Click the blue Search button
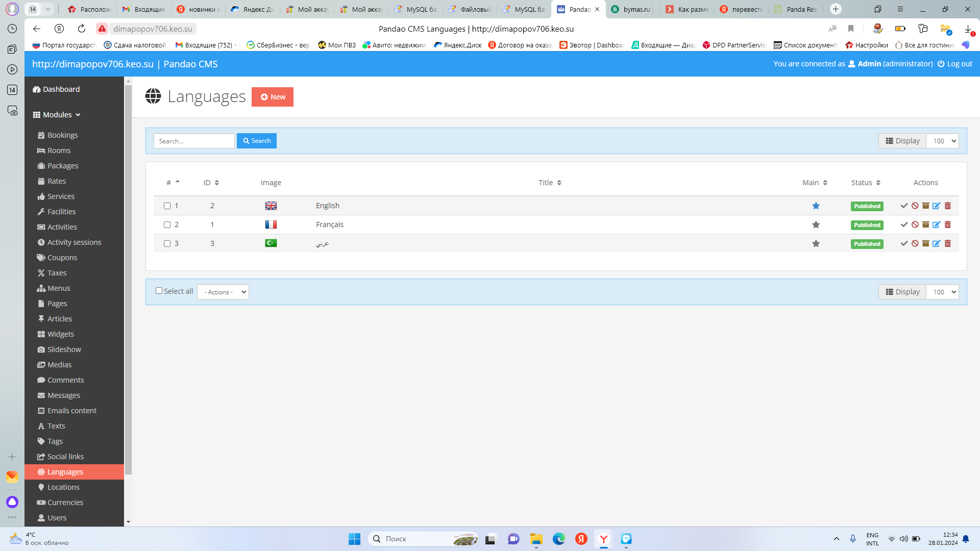Image resolution: width=980 pixels, height=551 pixels. pyautogui.click(x=257, y=141)
